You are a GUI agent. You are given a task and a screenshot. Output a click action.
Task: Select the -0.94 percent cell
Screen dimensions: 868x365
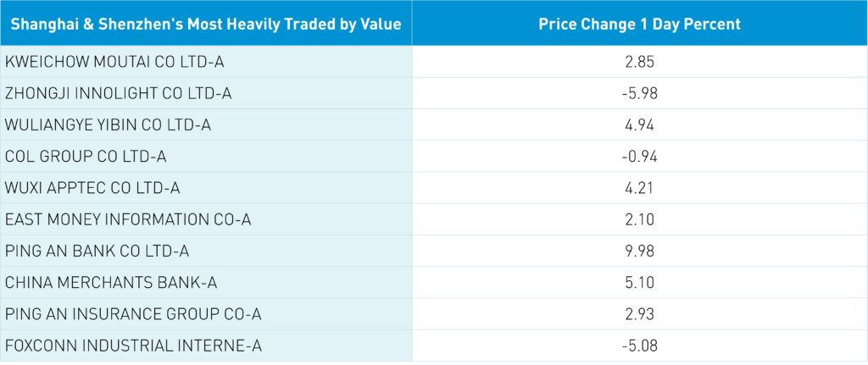pos(639,157)
